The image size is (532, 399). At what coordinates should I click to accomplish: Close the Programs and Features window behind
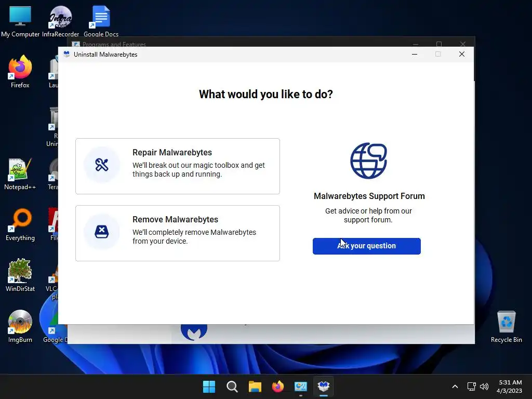click(463, 44)
